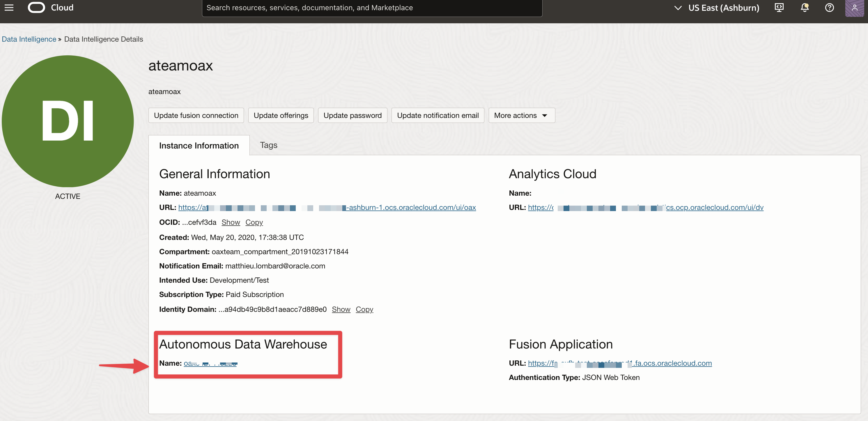This screenshot has height=421, width=868.
Task: Open the hamburger navigation menu
Action: pos(9,7)
